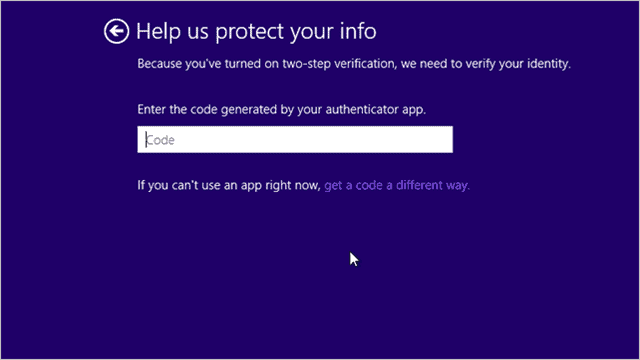Image resolution: width=640 pixels, height=360 pixels.
Task: Click the word "info" in the title
Action: (358, 31)
